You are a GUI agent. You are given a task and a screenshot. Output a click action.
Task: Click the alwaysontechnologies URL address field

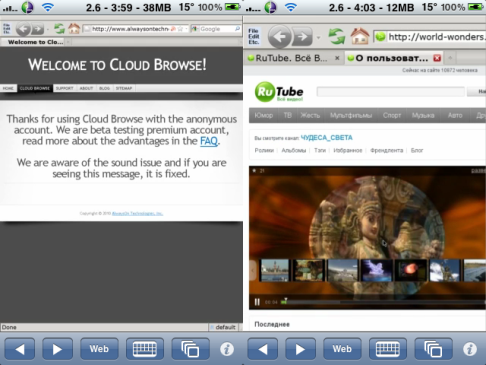pyautogui.click(x=130, y=29)
